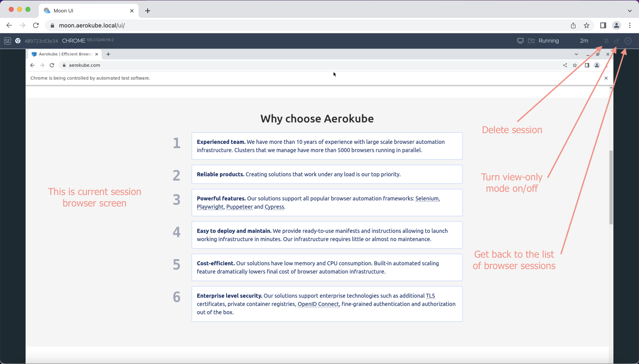The image size is (639, 364).
Task: Toggle view-only mode lock icon
Action: point(617,41)
